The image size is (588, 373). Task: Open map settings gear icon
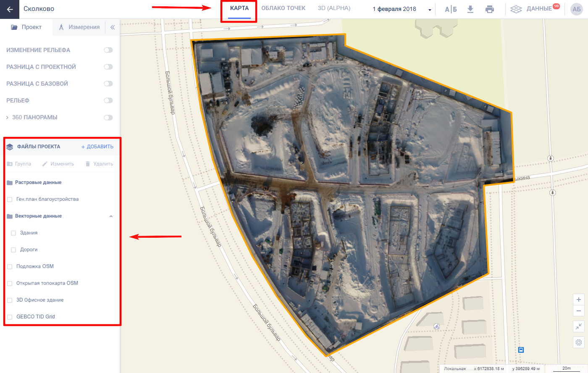click(579, 342)
